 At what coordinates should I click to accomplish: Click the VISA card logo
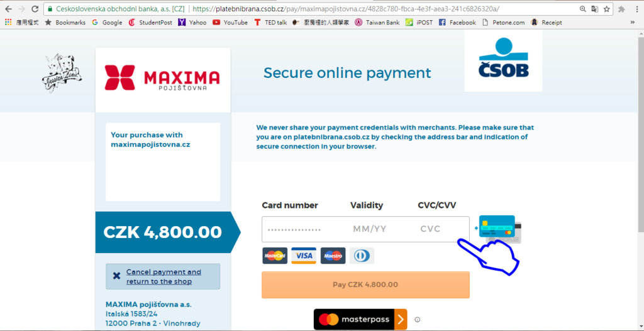pyautogui.click(x=304, y=256)
